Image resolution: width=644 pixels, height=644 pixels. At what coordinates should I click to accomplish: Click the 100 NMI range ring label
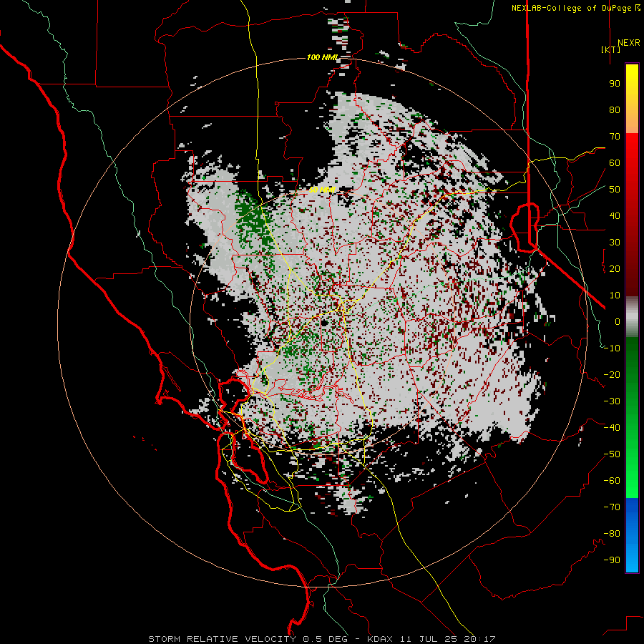click(x=323, y=57)
